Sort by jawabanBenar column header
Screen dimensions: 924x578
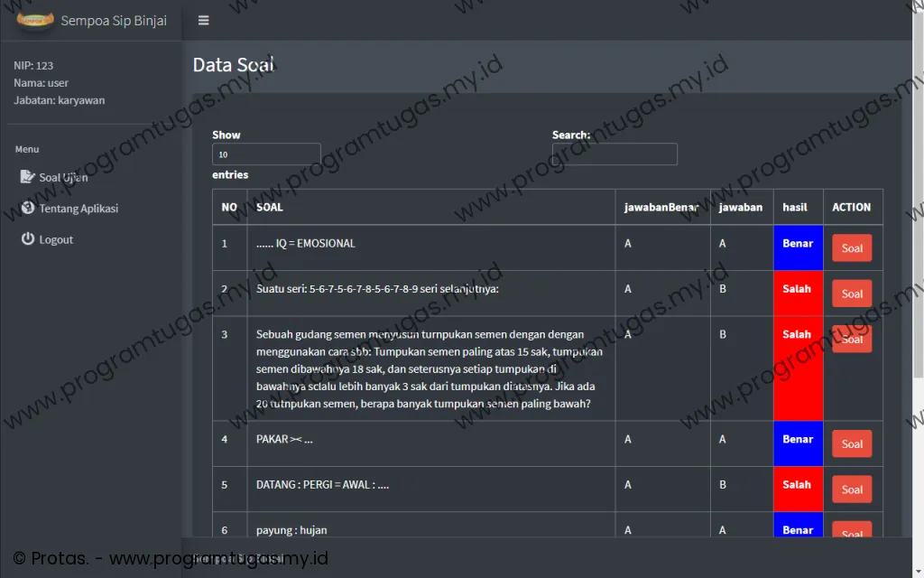tap(661, 207)
